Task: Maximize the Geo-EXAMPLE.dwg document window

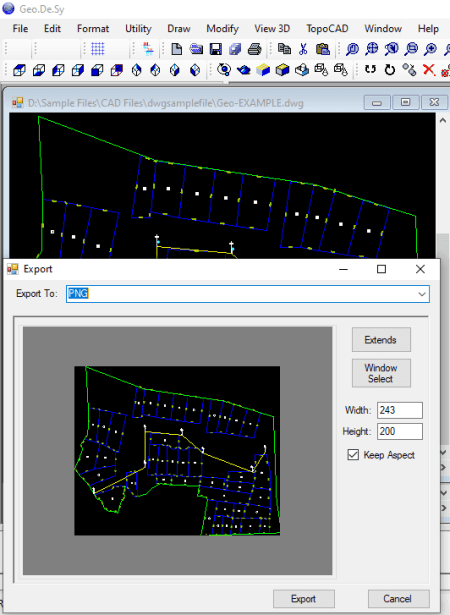Action: pyautogui.click(x=406, y=103)
